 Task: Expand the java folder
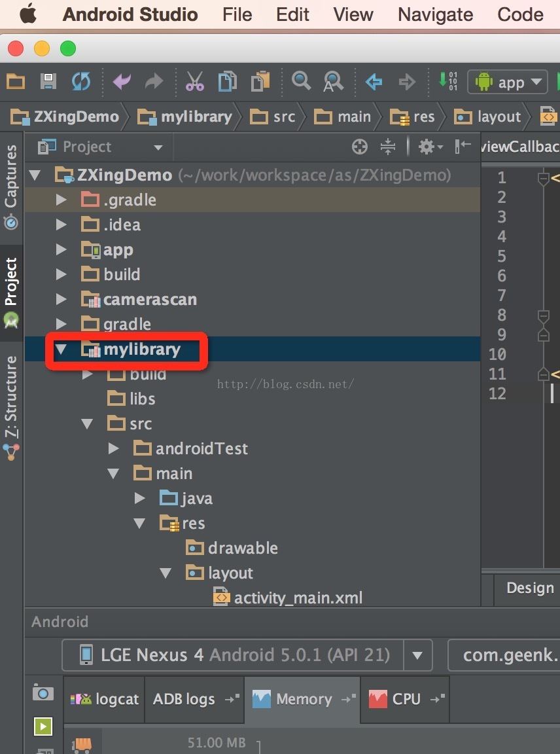[139, 498]
